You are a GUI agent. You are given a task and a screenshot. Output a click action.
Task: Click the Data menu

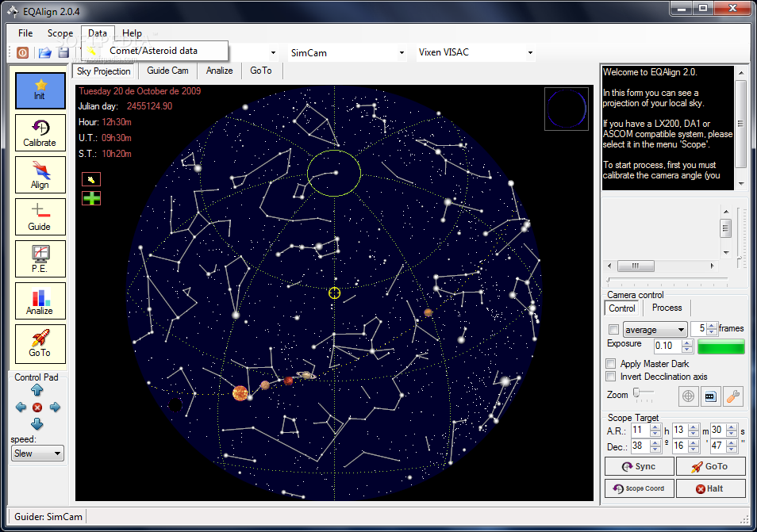[98, 33]
